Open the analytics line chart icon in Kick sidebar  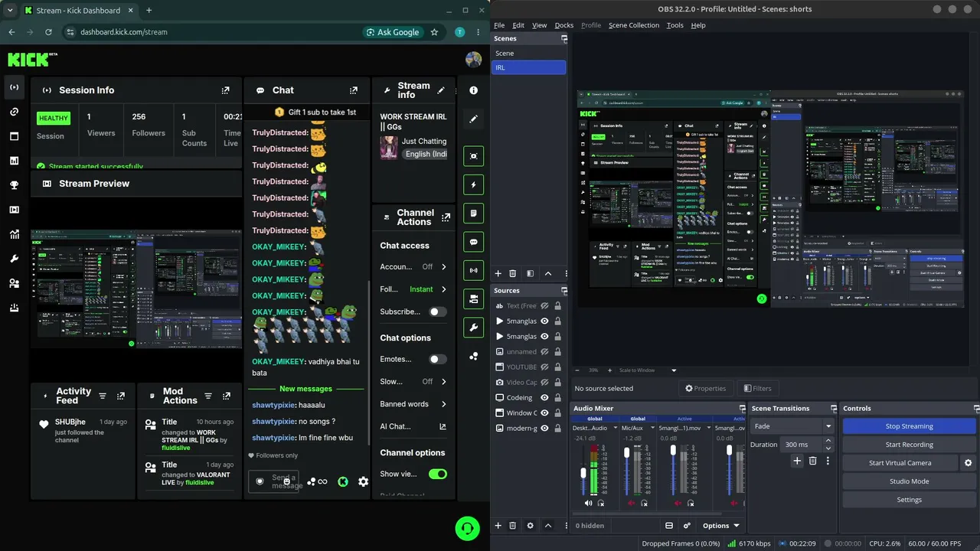click(14, 234)
